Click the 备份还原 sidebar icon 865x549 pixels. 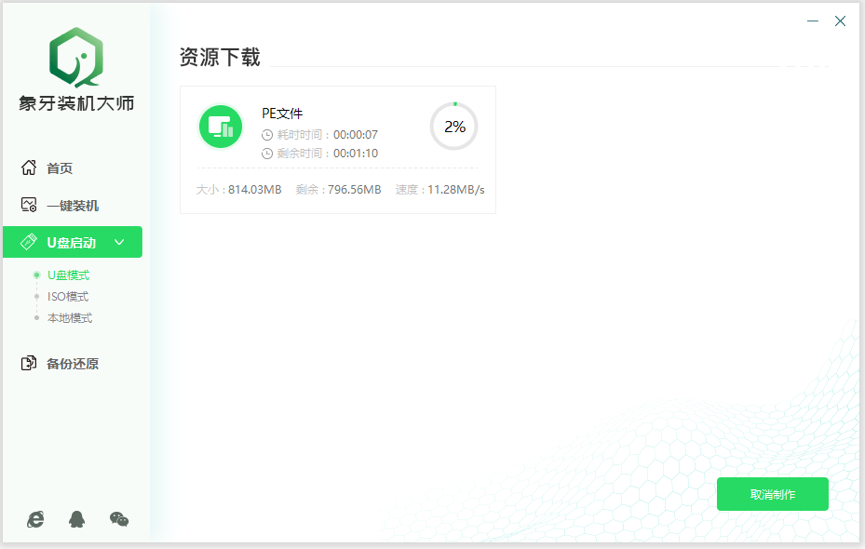(x=29, y=363)
